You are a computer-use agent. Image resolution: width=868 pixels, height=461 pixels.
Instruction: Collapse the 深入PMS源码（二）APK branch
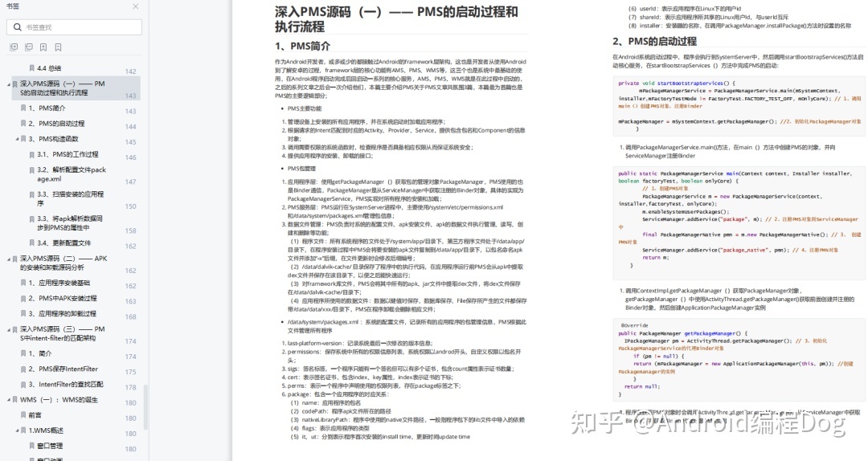point(8,259)
